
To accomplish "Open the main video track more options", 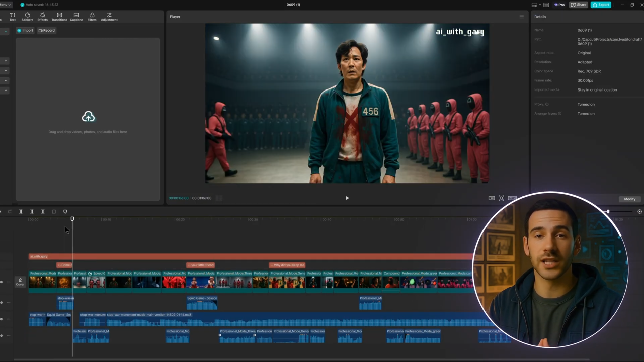I will (9, 282).
